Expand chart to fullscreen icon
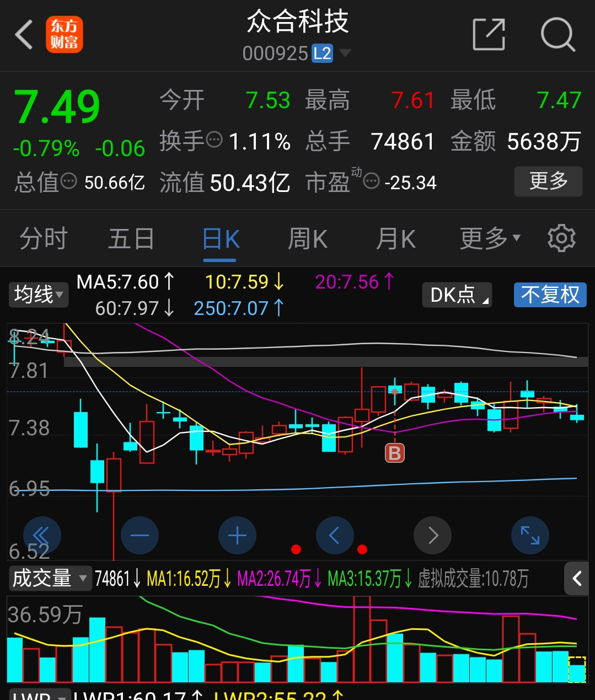The width and height of the screenshot is (595, 700). pos(530,536)
